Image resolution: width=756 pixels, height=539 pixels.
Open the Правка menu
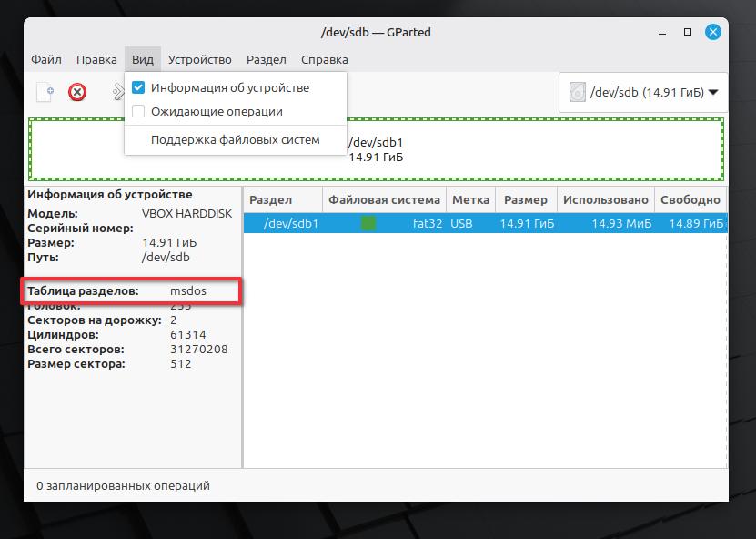(96, 59)
